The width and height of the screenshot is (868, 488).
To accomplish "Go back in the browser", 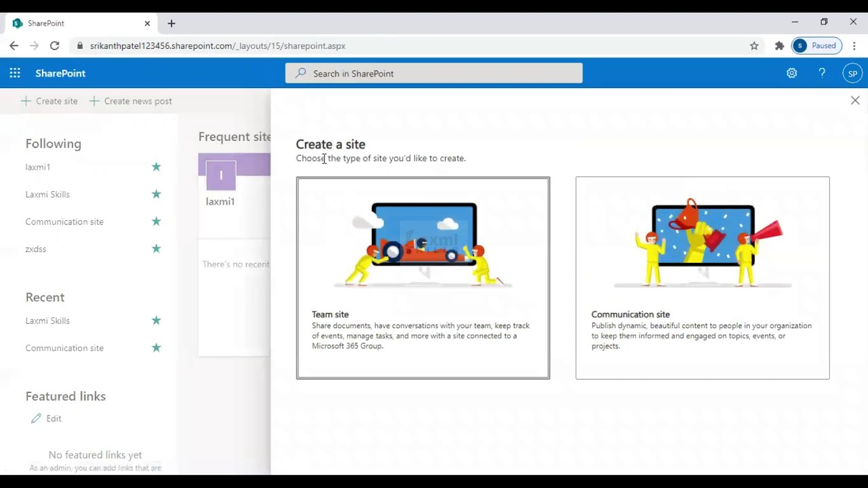I will 14,45.
